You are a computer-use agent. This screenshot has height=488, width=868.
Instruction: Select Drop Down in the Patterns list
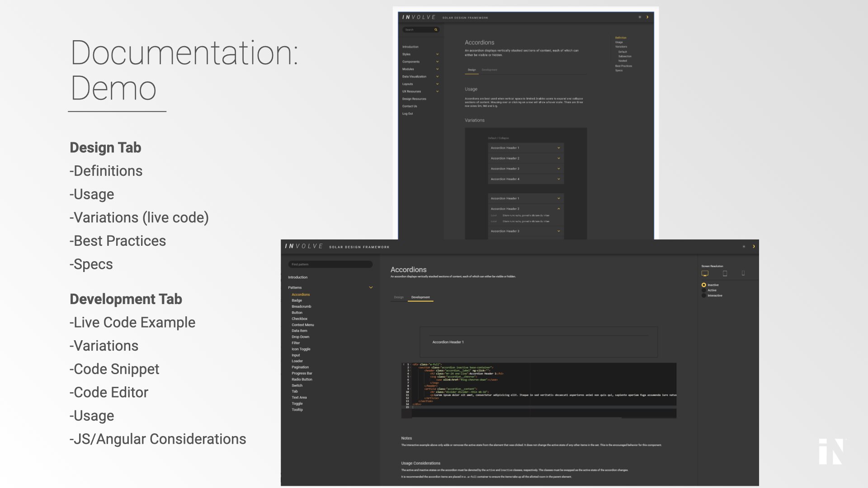pyautogui.click(x=300, y=337)
